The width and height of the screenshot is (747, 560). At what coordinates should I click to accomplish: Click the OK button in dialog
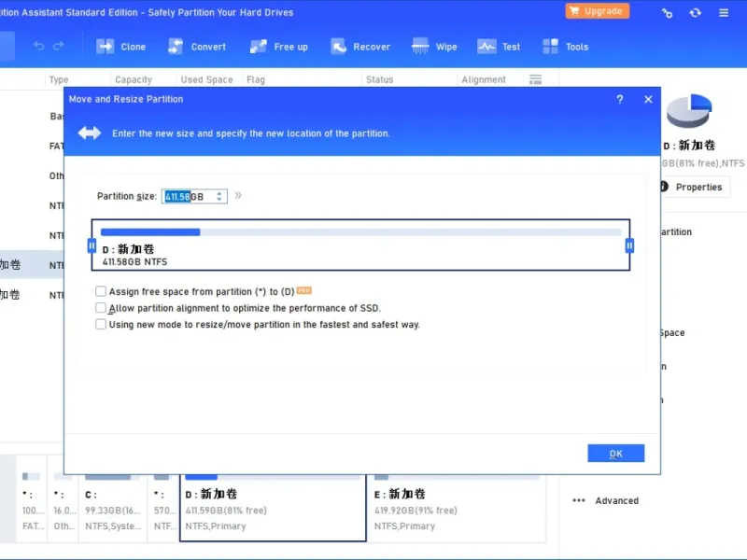tap(616, 454)
